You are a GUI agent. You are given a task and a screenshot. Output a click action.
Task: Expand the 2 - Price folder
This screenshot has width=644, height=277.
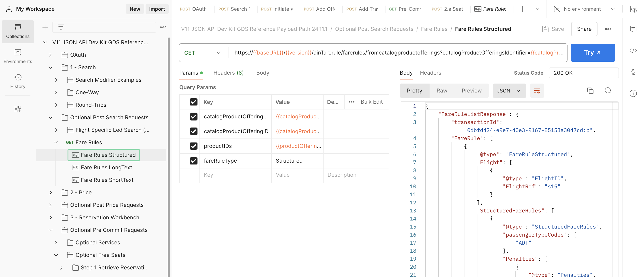(x=51, y=192)
